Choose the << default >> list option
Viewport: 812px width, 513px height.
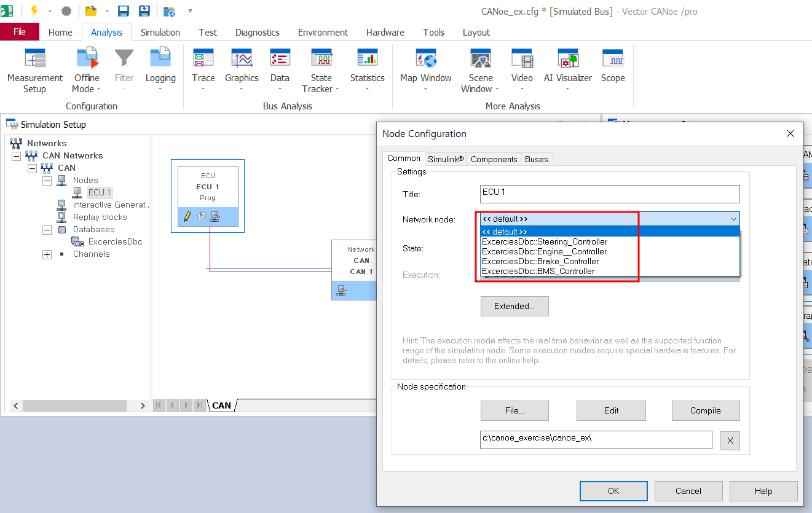coord(610,232)
